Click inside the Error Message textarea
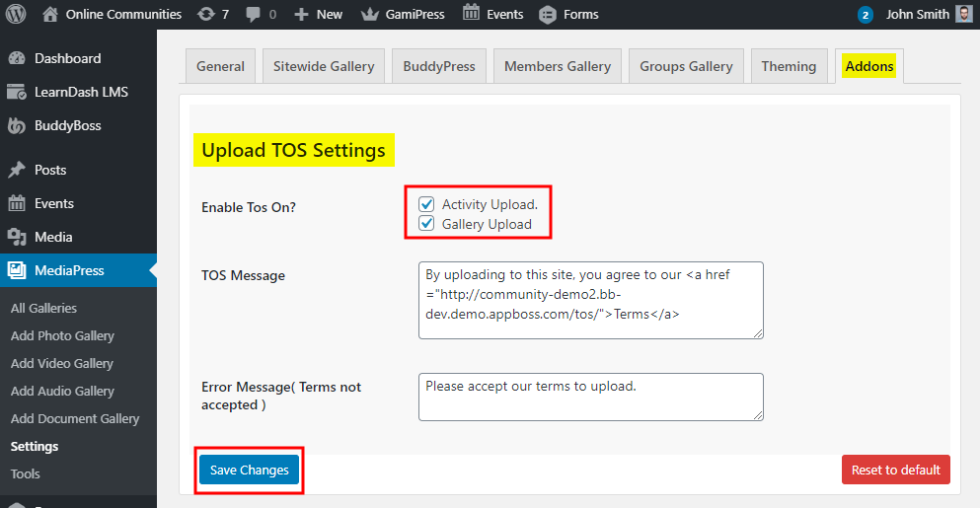Screen dimensions: 980x508 [590, 397]
